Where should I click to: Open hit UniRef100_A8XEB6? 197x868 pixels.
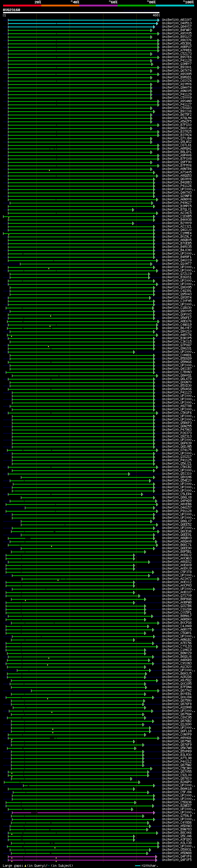[177, 504]
